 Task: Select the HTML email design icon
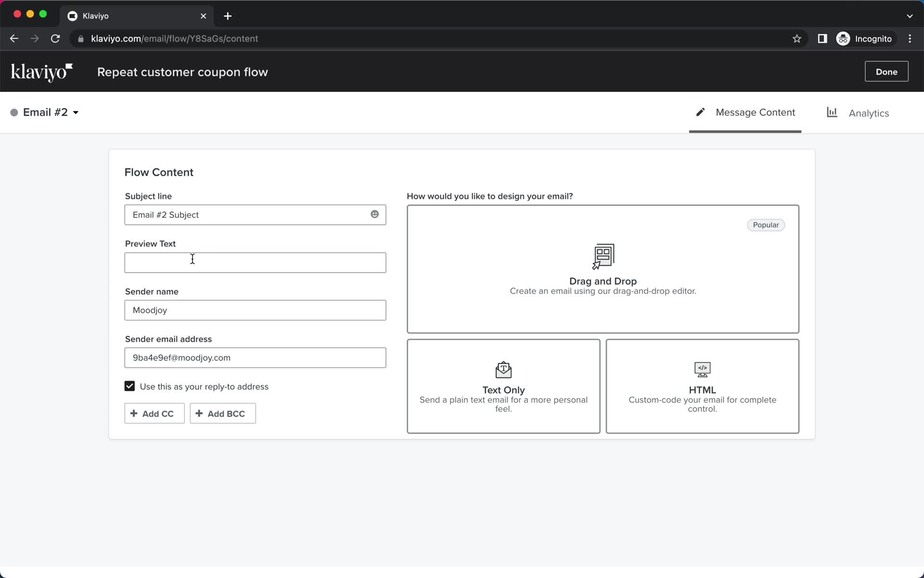pos(702,369)
